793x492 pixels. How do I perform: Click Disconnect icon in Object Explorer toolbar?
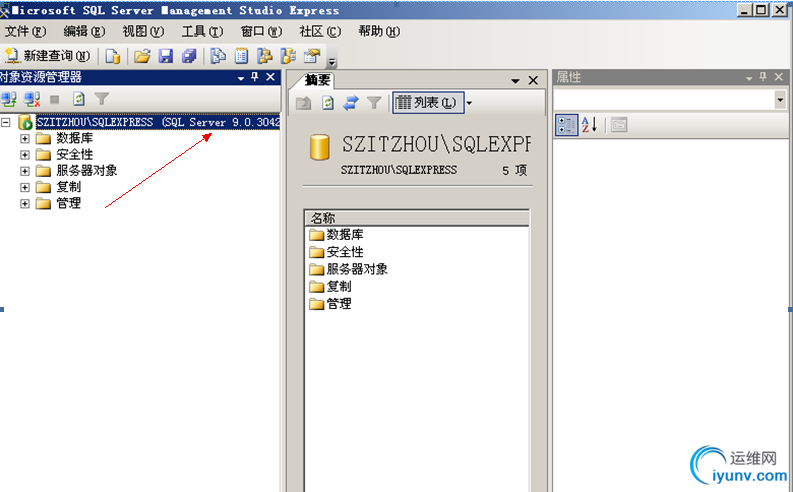[x=32, y=99]
